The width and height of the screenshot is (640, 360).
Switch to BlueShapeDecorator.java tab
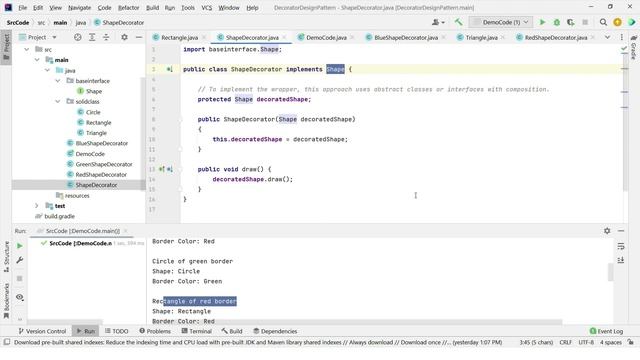[x=406, y=37]
